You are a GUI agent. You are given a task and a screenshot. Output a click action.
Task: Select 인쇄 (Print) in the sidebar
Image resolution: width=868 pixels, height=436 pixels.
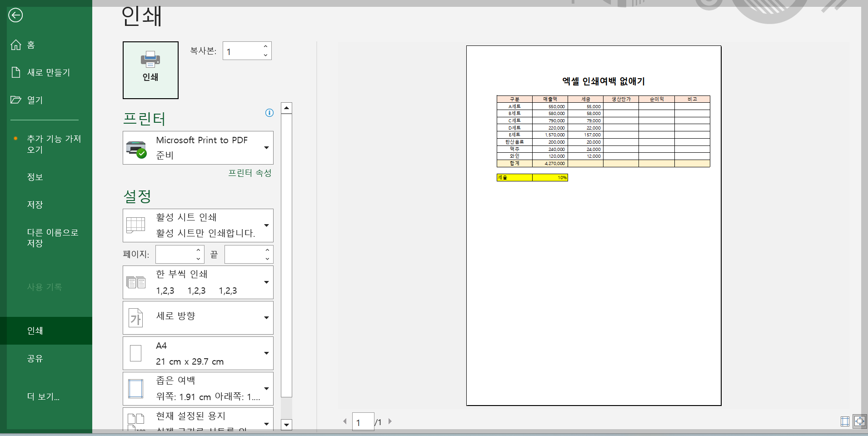point(46,331)
